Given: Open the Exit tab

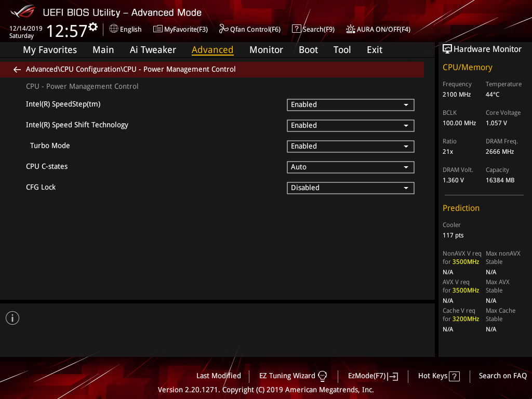Looking at the screenshot, I should [x=375, y=50].
